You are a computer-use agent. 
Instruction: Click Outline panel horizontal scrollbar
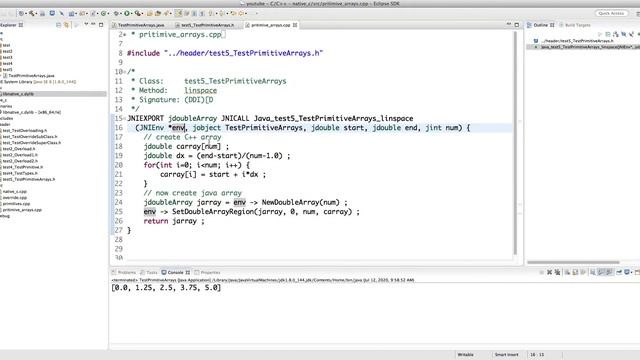[x=573, y=262]
